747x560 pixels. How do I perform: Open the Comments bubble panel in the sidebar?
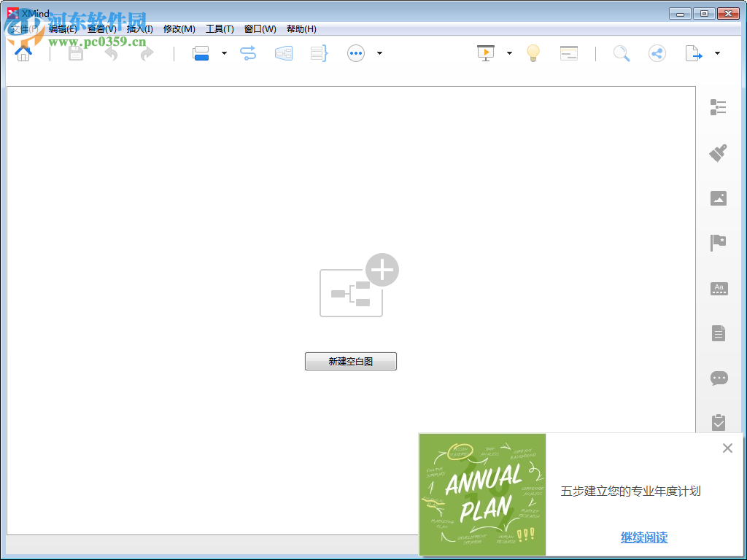(x=718, y=378)
